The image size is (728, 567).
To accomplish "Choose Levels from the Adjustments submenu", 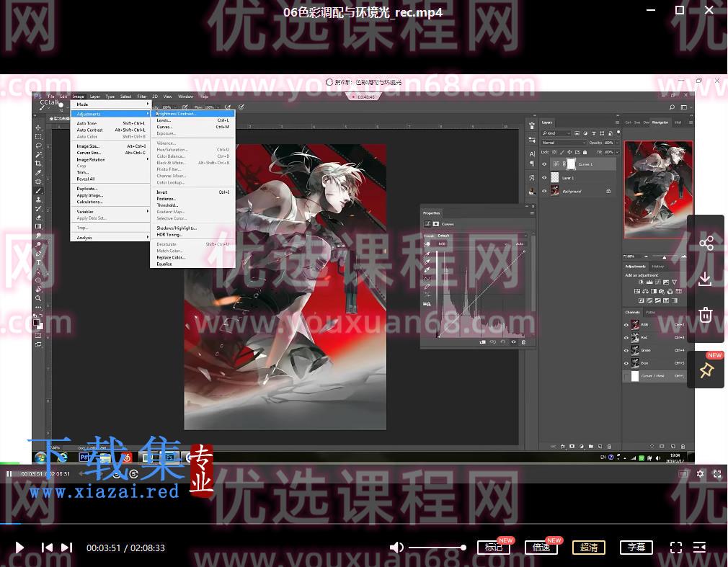I will click(192, 120).
